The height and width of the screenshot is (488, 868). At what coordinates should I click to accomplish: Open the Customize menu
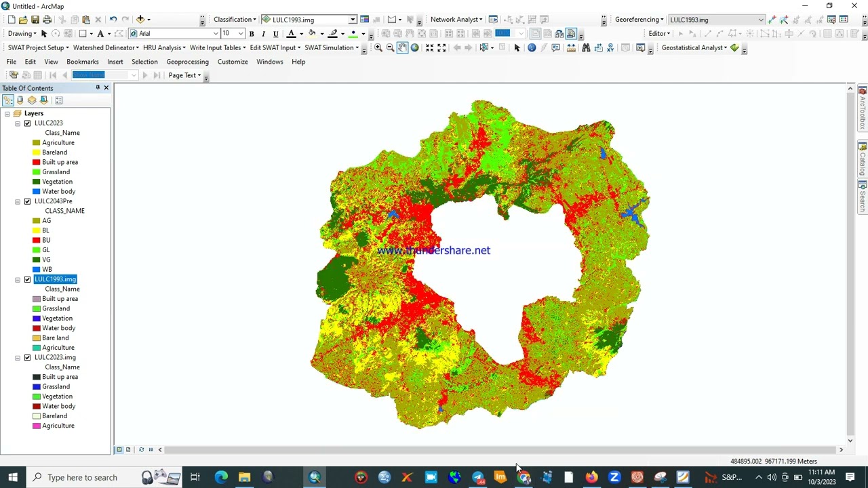(x=233, y=62)
